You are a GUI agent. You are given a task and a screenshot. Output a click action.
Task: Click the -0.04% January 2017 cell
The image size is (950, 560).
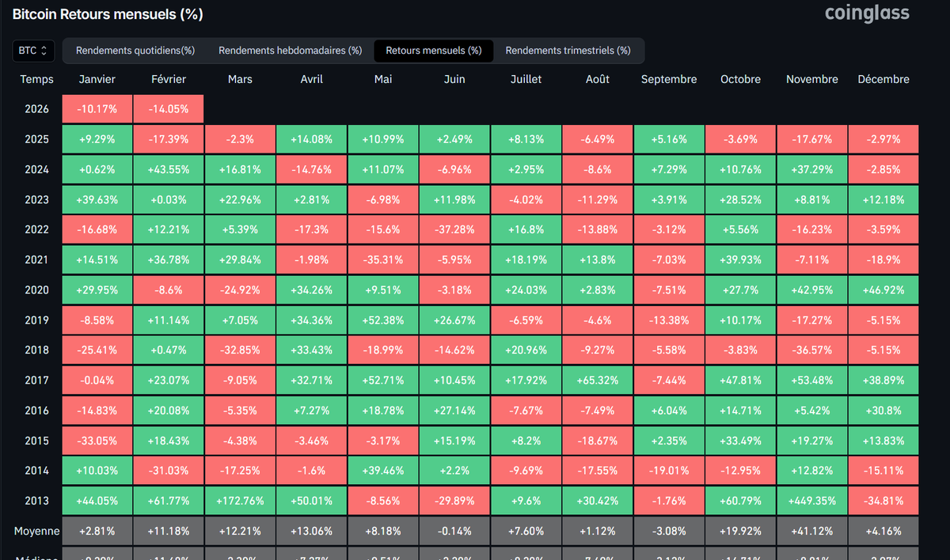pos(97,380)
